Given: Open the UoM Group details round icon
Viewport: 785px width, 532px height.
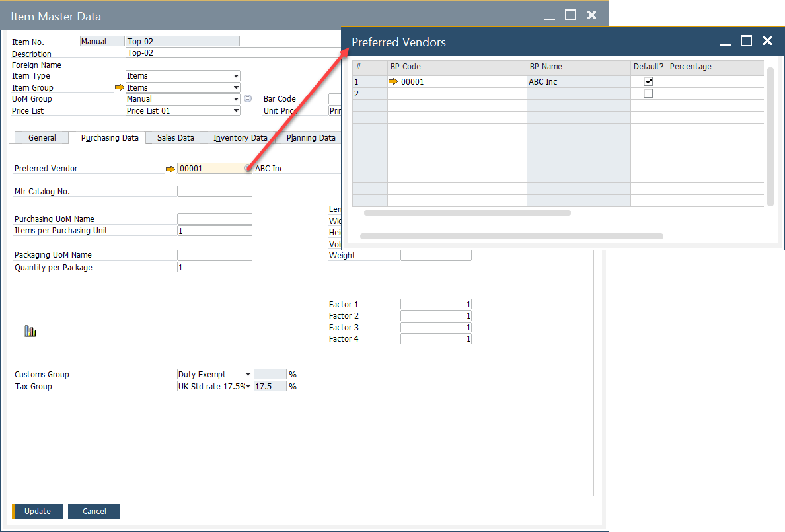Looking at the screenshot, I should coord(248,98).
